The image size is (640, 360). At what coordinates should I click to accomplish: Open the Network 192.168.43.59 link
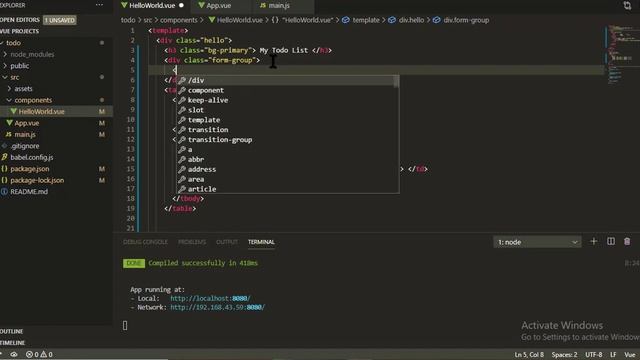coord(218,307)
